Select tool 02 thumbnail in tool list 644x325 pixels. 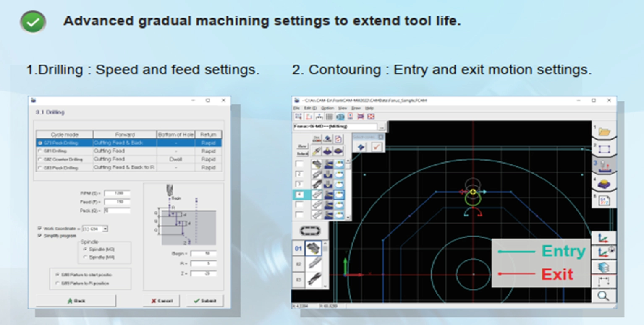314,264
